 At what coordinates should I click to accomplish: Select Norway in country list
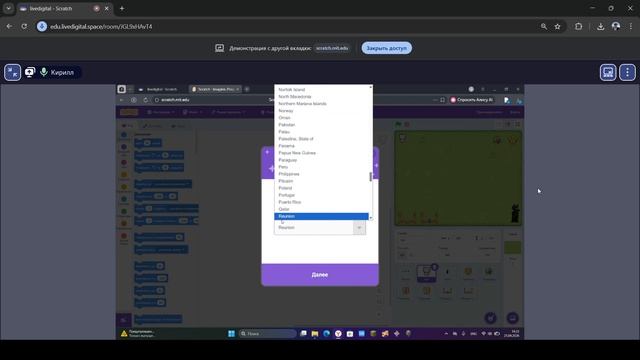tap(321, 111)
